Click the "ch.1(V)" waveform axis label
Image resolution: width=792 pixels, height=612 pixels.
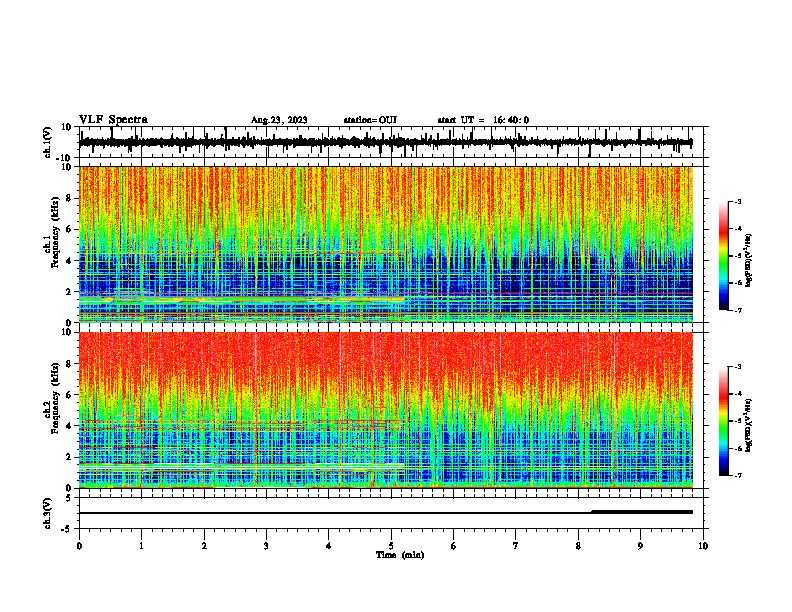pos(48,142)
